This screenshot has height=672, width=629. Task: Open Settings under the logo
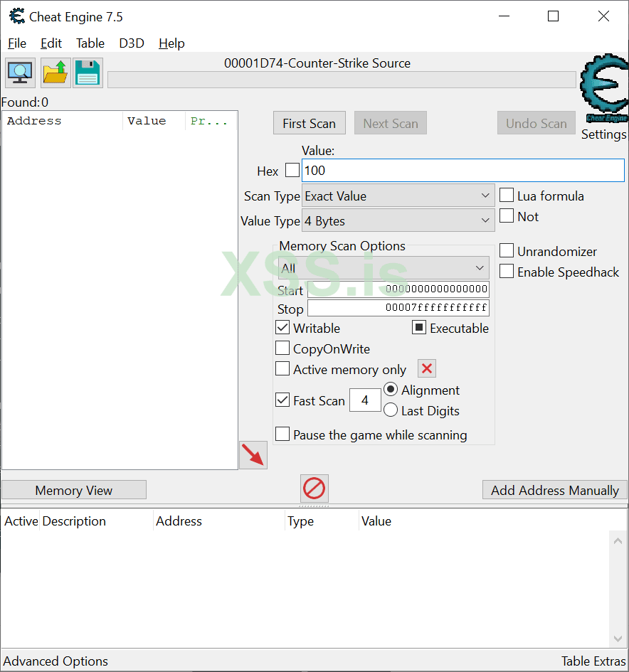(603, 134)
